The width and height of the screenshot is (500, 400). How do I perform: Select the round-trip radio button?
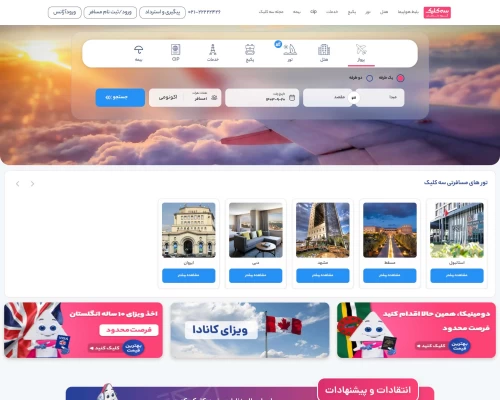coord(369,78)
